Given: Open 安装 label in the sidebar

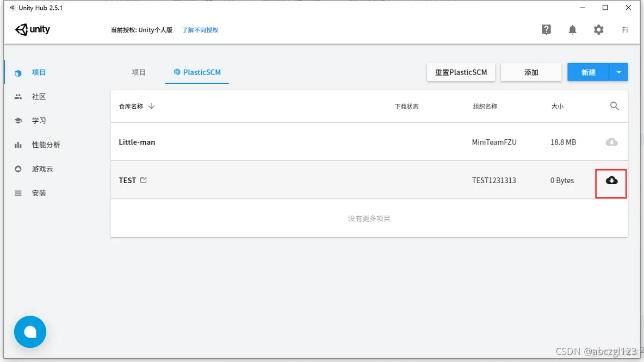Looking at the screenshot, I should pyautogui.click(x=39, y=193).
